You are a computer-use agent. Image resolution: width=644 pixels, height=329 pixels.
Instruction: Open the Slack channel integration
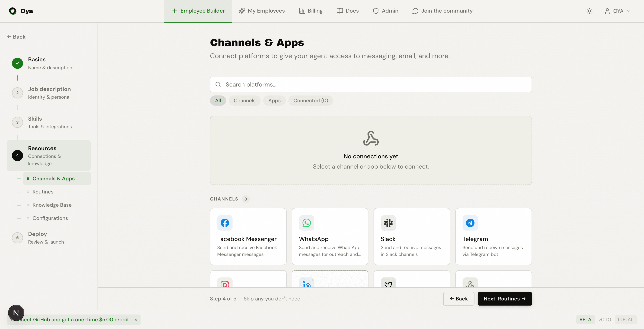point(411,236)
